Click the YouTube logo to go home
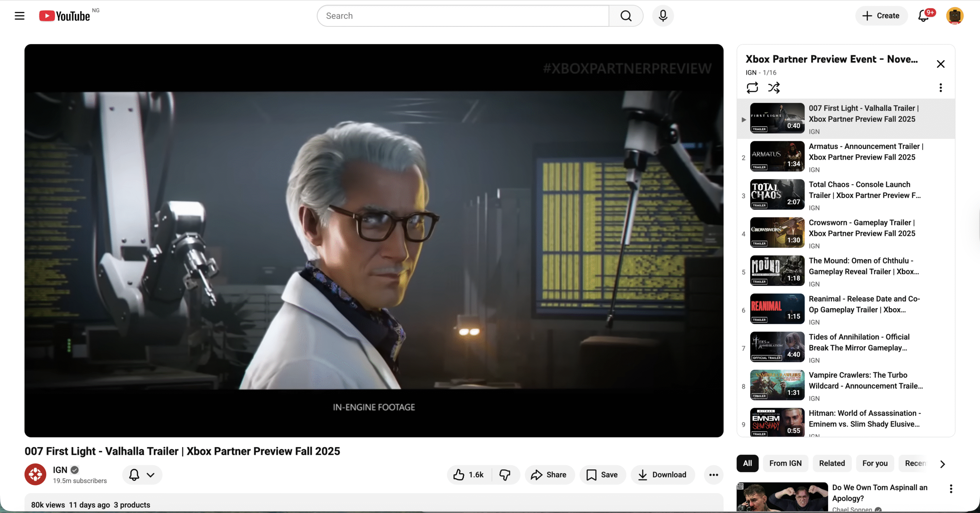Viewport: 980px width, 513px height. [64, 15]
